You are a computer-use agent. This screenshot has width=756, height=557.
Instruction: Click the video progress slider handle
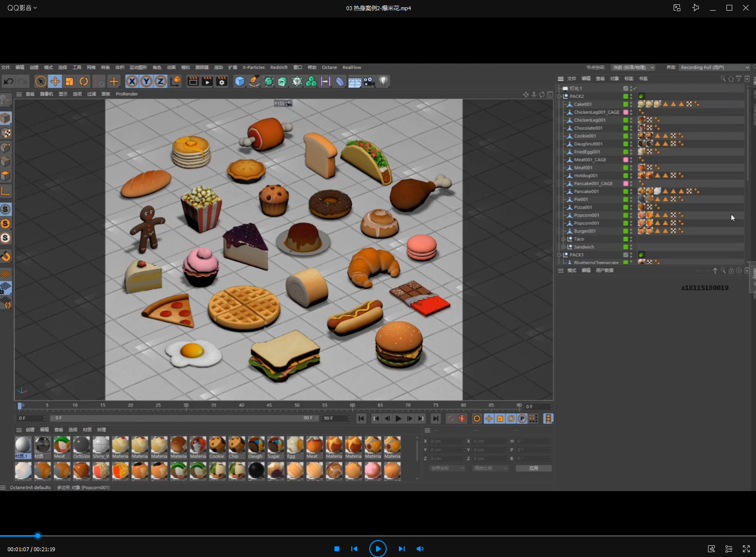37,536
